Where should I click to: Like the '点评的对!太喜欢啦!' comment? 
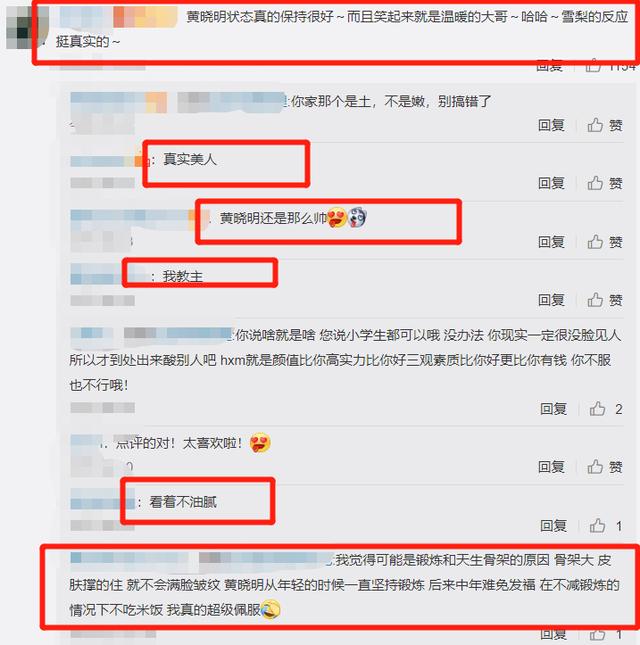(x=604, y=467)
